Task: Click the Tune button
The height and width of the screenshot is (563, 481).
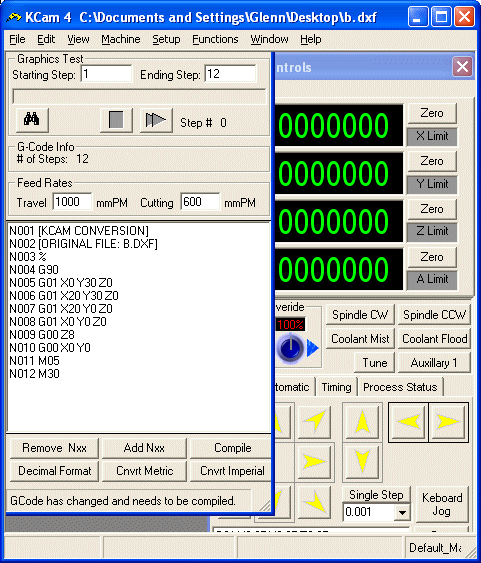Action: (x=375, y=363)
